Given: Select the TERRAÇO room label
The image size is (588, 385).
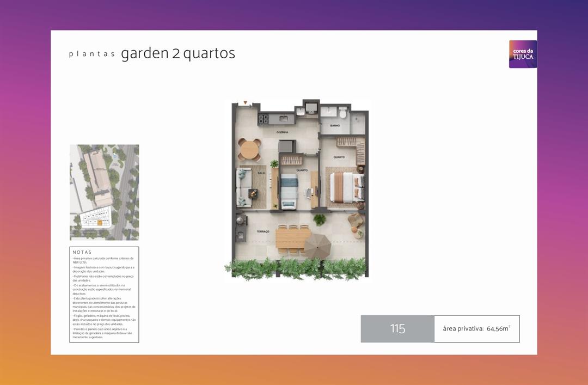Looking at the screenshot, I should pyautogui.click(x=263, y=230).
